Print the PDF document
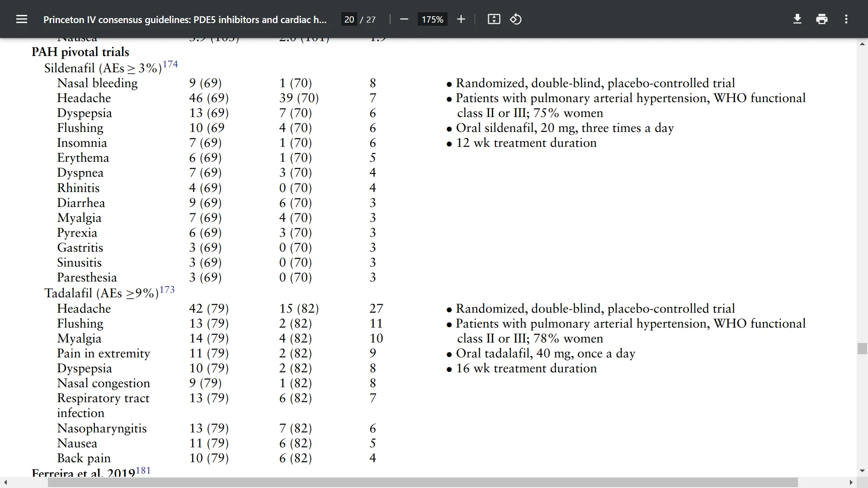Image resolution: width=868 pixels, height=488 pixels. [822, 19]
